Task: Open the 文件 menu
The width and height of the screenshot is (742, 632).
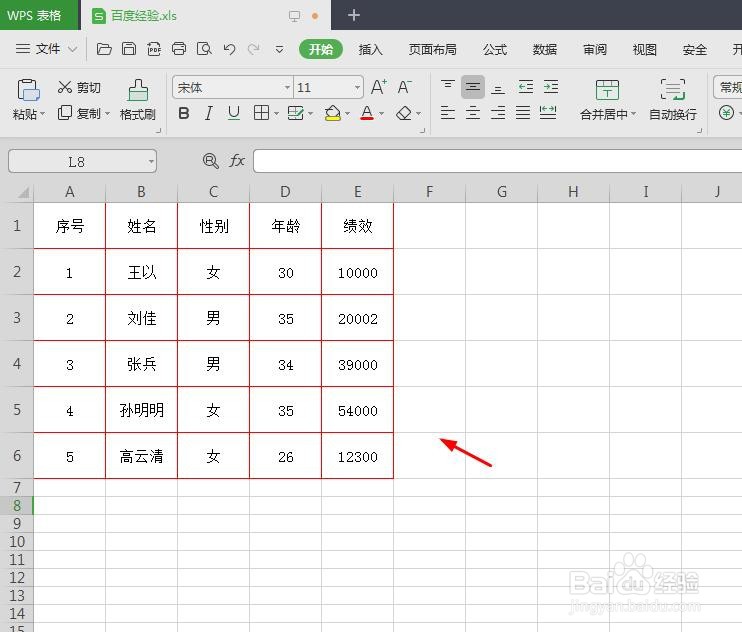Action: pyautogui.click(x=46, y=49)
